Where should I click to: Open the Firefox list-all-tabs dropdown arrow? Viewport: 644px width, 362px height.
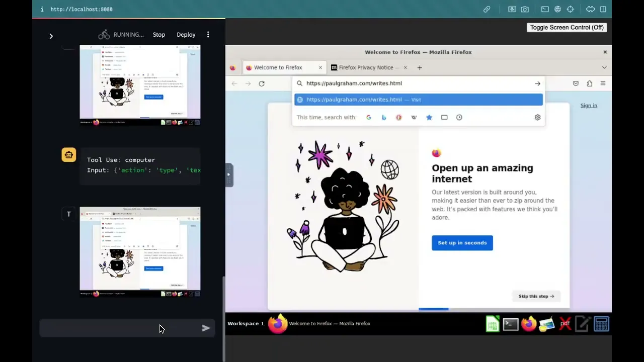click(604, 67)
